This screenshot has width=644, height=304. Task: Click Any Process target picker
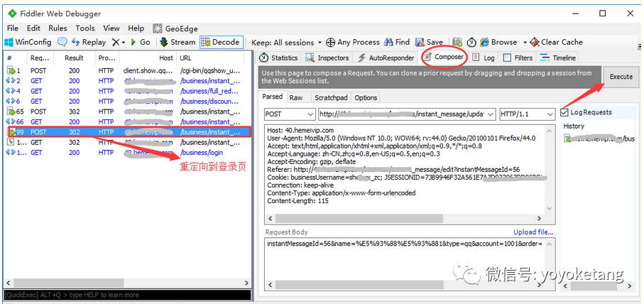point(353,42)
